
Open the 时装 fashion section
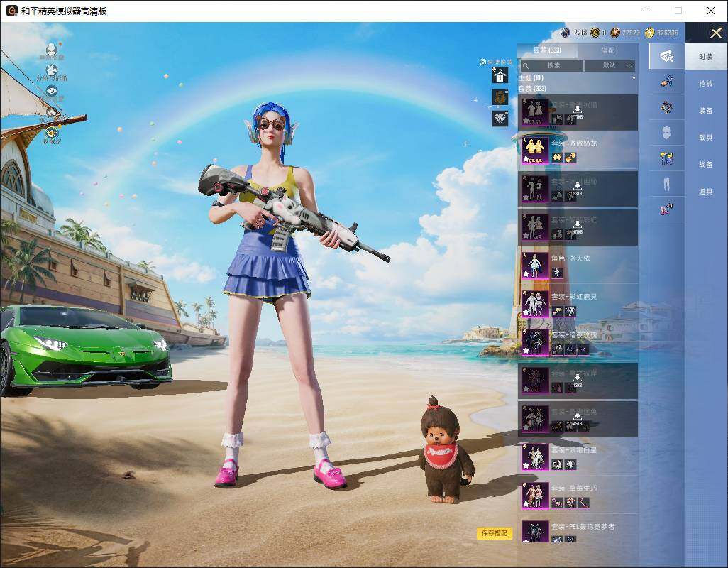[x=706, y=57]
